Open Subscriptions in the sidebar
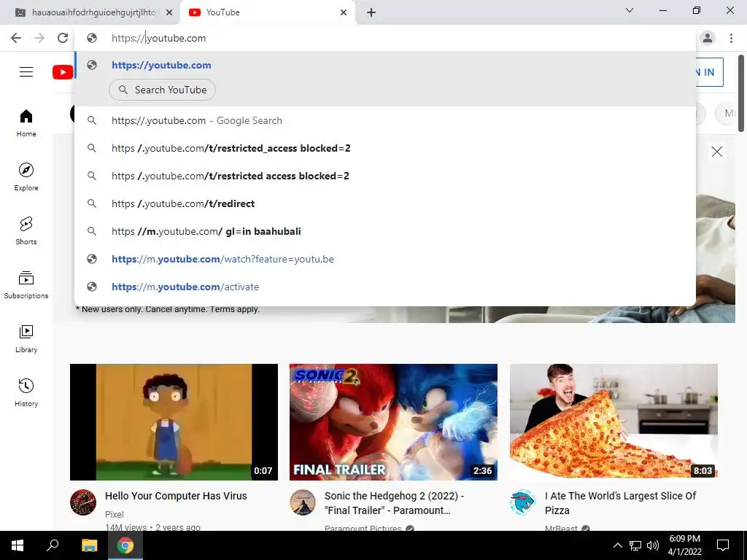This screenshot has height=560, width=747. point(26,285)
